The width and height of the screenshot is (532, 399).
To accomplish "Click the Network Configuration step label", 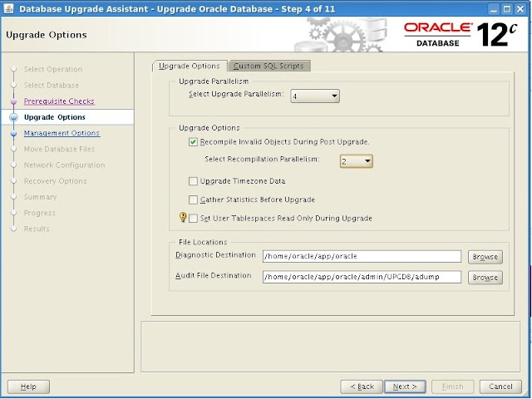I will click(65, 165).
